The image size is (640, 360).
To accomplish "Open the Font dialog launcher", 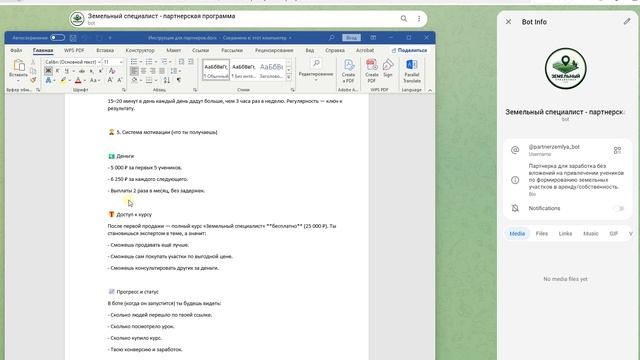I will (x=124, y=90).
